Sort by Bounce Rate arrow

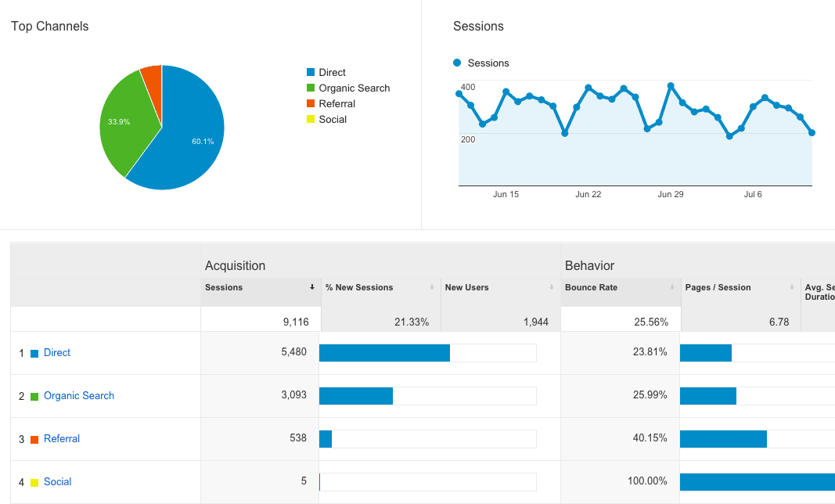tap(672, 288)
